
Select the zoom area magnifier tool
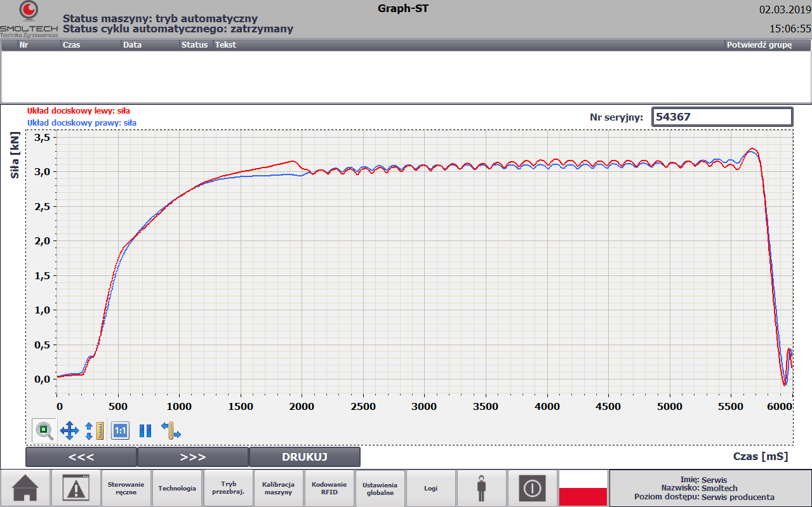point(44,431)
